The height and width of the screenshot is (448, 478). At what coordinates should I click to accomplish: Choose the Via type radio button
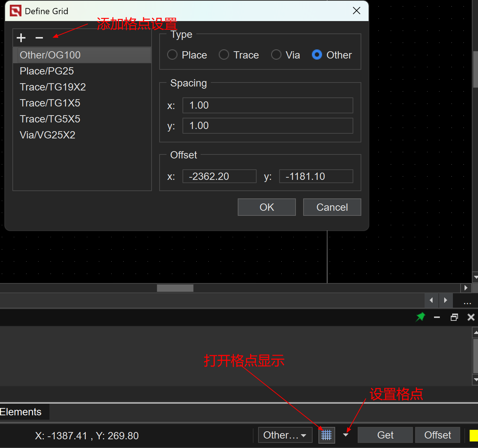point(276,55)
